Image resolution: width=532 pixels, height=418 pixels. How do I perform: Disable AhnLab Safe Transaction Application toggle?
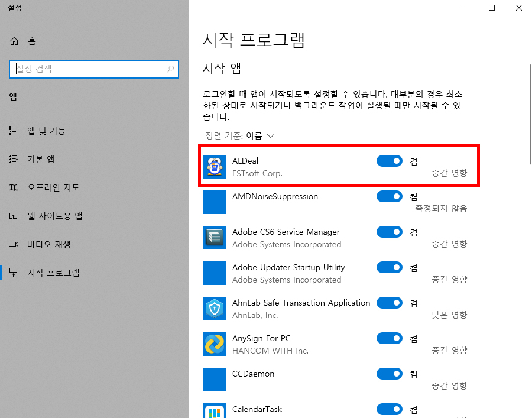(390, 303)
